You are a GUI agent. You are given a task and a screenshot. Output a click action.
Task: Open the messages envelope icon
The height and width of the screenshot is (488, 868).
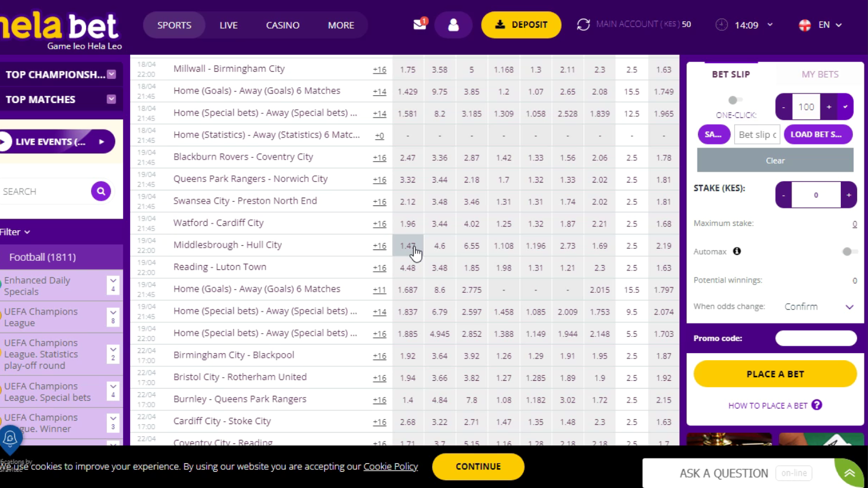420,25
